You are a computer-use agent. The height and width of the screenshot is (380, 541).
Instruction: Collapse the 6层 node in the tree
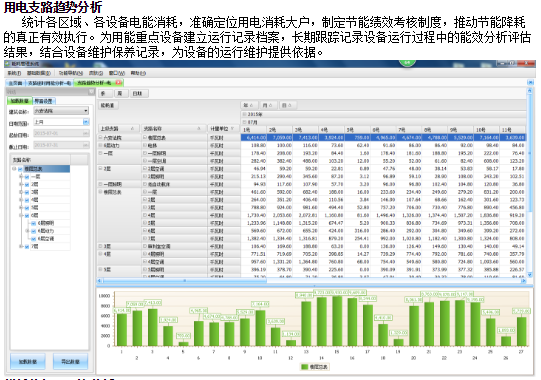pos(21,216)
